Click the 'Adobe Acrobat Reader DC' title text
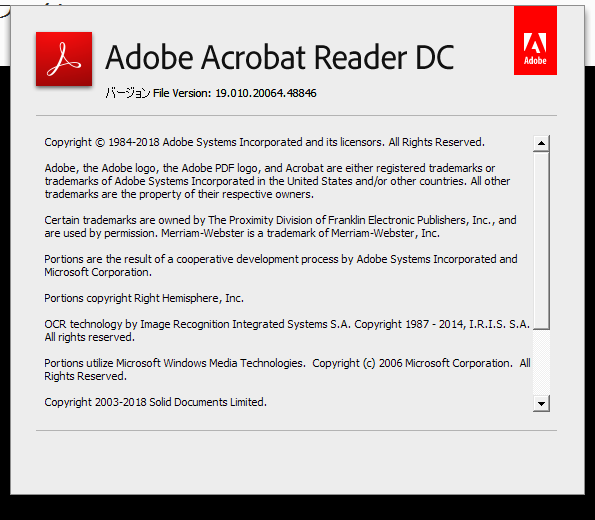This screenshot has height=520, width=595. 280,57
